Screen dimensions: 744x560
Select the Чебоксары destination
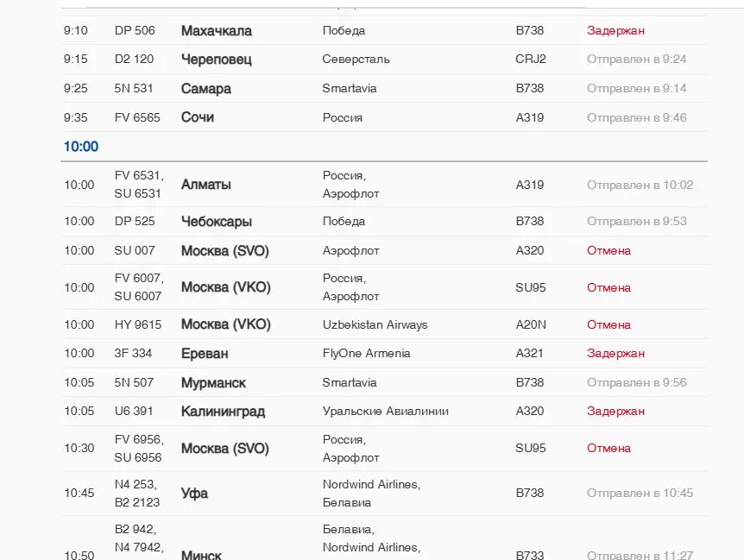pos(218,222)
